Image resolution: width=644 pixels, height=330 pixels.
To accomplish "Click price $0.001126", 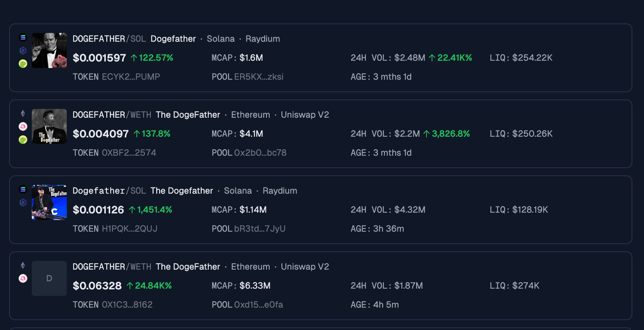I will [98, 210].
